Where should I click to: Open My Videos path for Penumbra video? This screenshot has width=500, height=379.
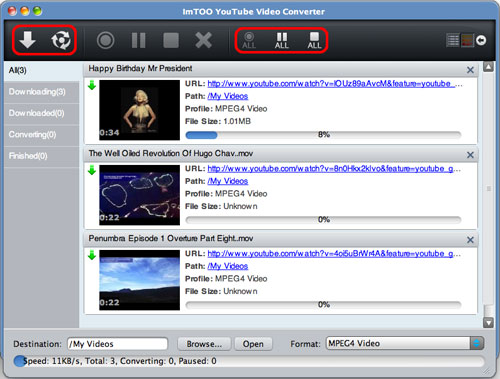pyautogui.click(x=228, y=266)
